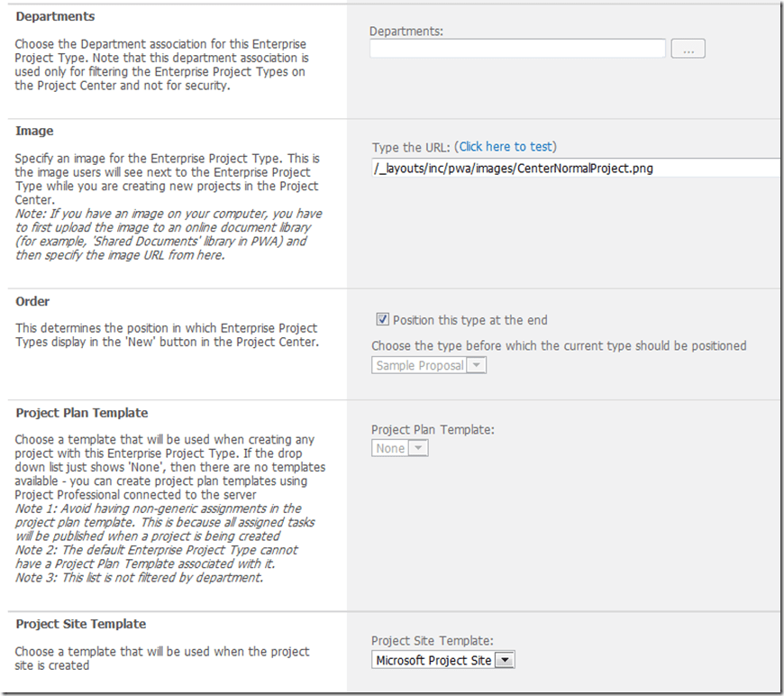Click the 'Position this type at the end' label
Screen dimensions: 784x696
click(469, 320)
